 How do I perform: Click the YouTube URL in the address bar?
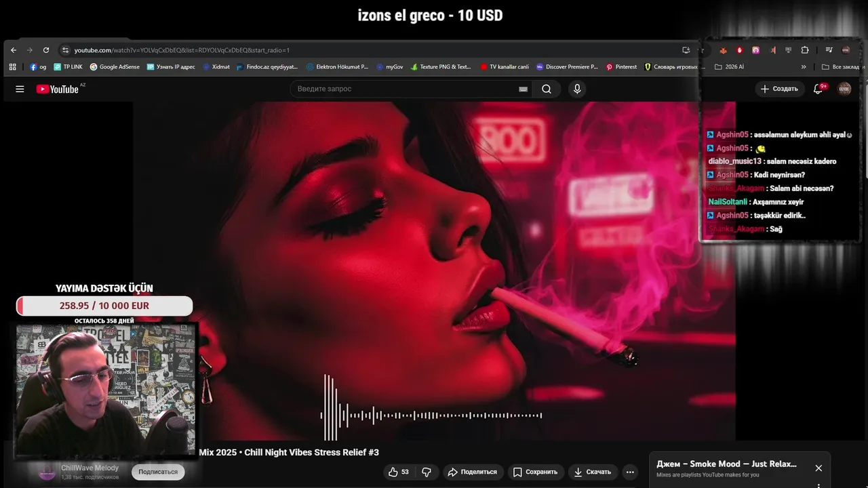pos(182,50)
